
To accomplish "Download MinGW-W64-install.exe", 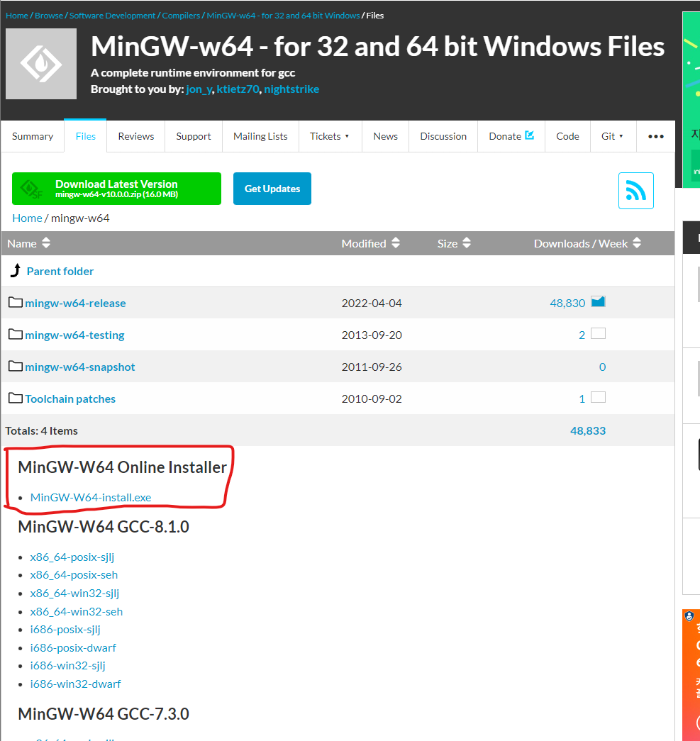I will 91,497.
